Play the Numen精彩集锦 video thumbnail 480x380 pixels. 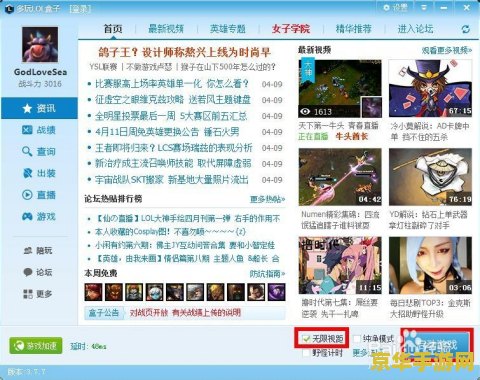tap(340, 177)
